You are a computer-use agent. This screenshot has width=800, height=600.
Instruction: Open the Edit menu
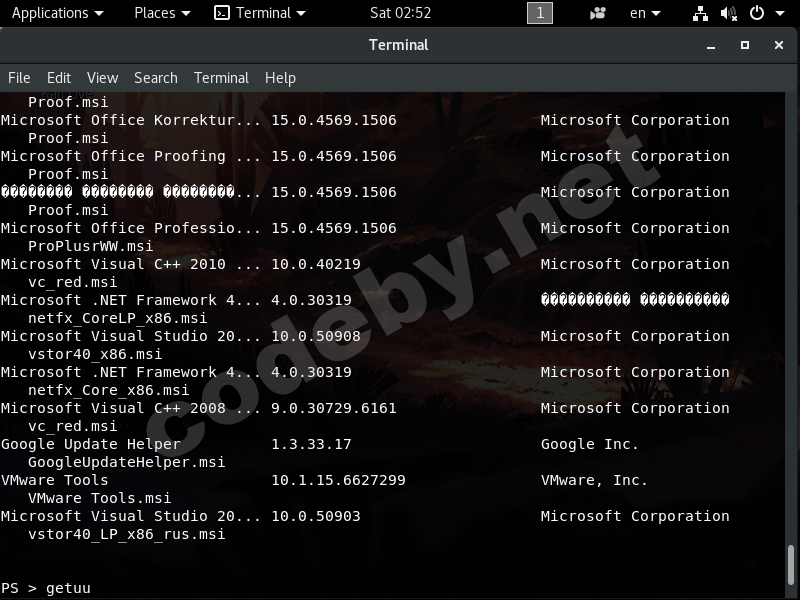click(59, 78)
